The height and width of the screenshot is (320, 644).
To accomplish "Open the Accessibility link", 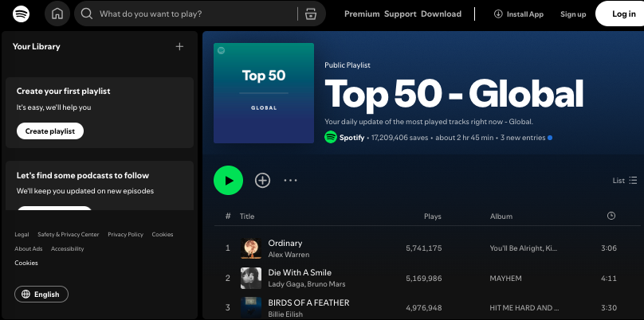I will coord(68,248).
